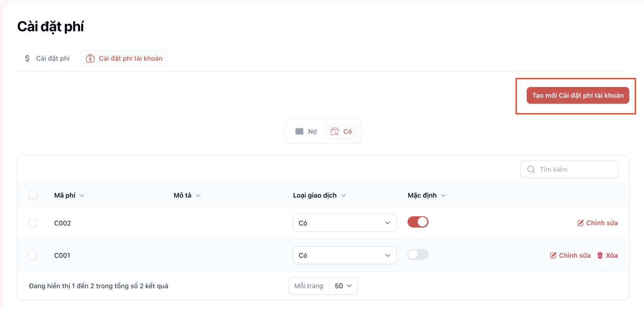Click Xóa link for C001
This screenshot has width=644, height=309.
click(x=611, y=256)
